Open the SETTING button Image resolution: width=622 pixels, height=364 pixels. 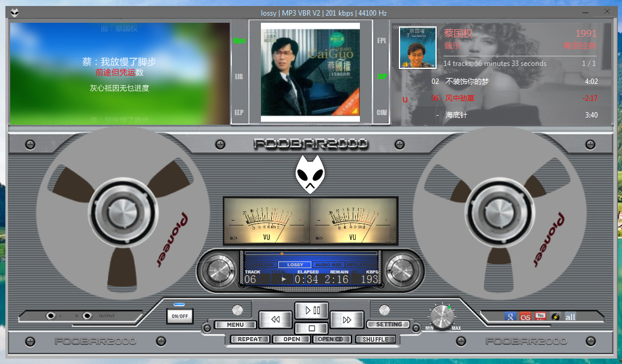tap(389, 324)
